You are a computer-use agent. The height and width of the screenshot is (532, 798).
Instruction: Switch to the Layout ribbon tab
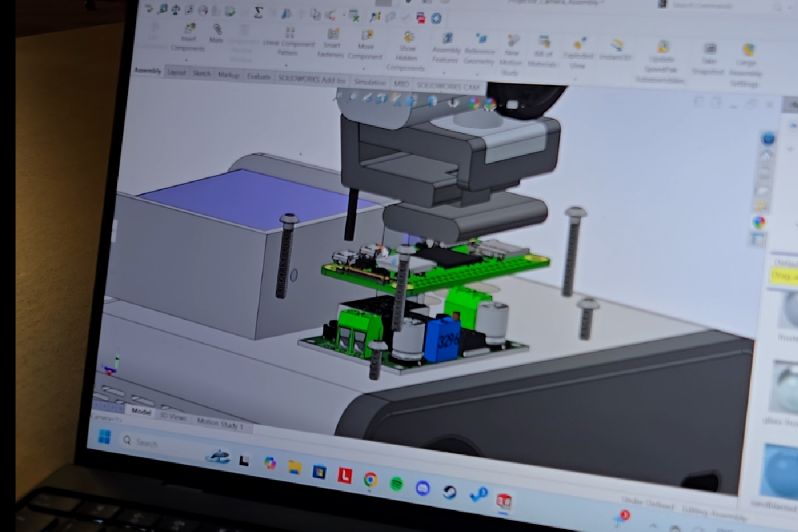pyautogui.click(x=177, y=72)
